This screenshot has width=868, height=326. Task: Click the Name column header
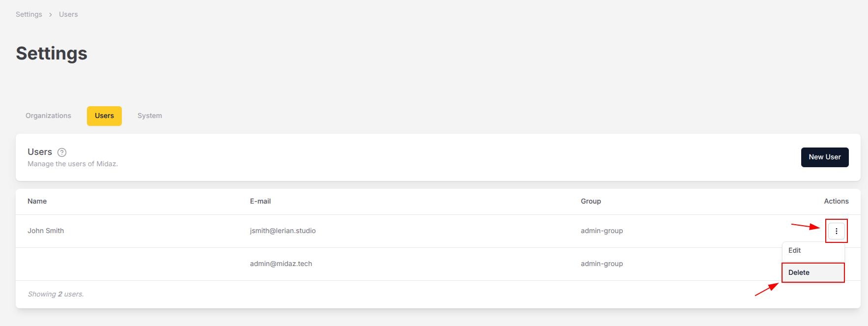[37, 201]
